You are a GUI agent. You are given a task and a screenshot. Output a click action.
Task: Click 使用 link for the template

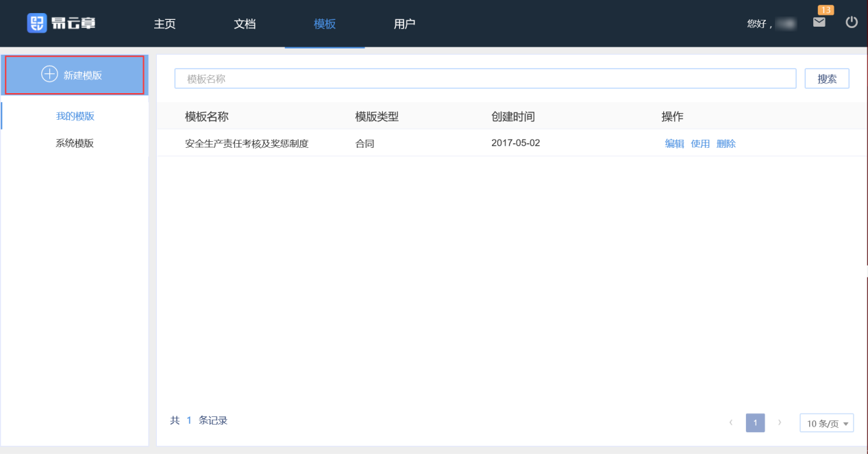pyautogui.click(x=700, y=144)
